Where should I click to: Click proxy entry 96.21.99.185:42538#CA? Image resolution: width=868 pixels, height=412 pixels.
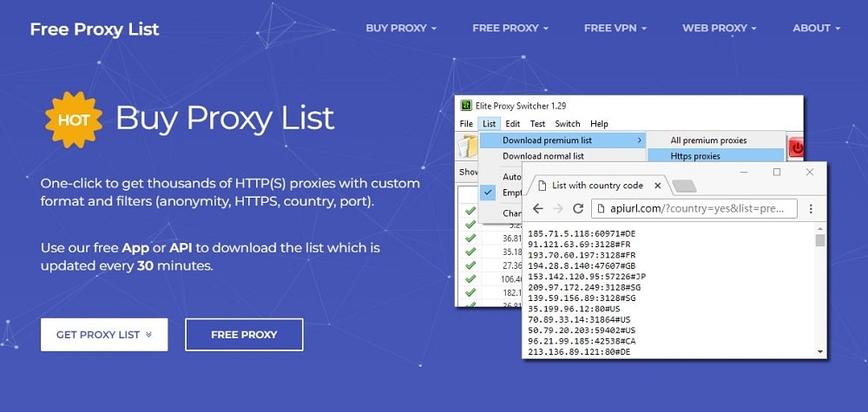(582, 341)
